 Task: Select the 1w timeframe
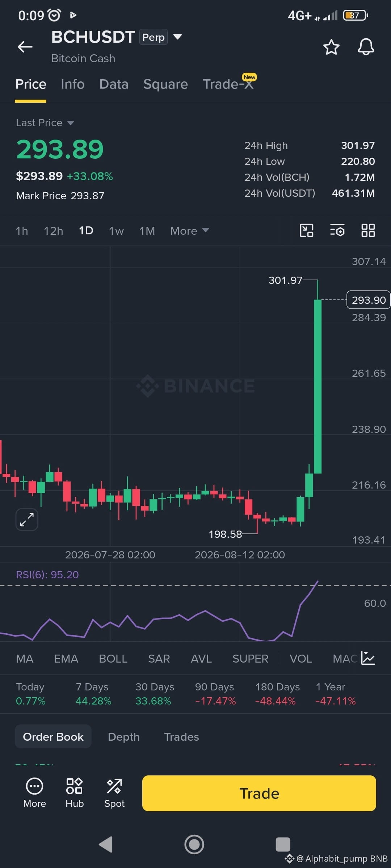116,231
